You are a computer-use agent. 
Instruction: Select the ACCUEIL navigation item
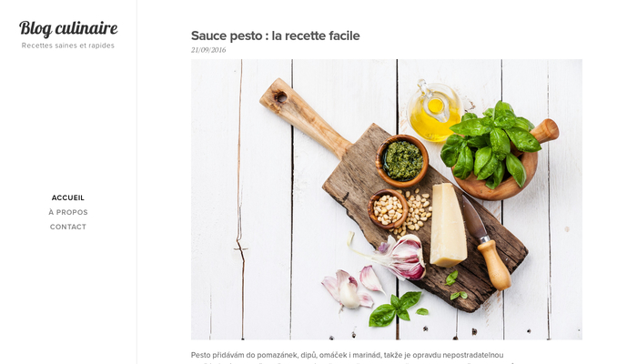(x=68, y=197)
